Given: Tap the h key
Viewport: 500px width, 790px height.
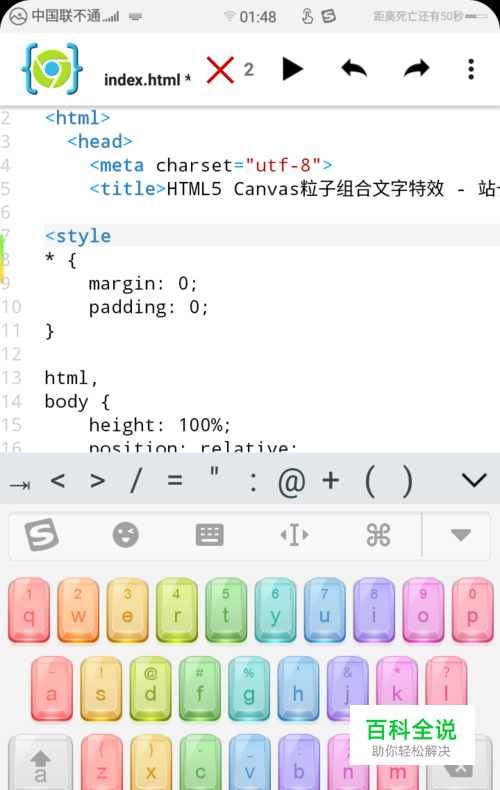Looking at the screenshot, I should tap(298, 689).
